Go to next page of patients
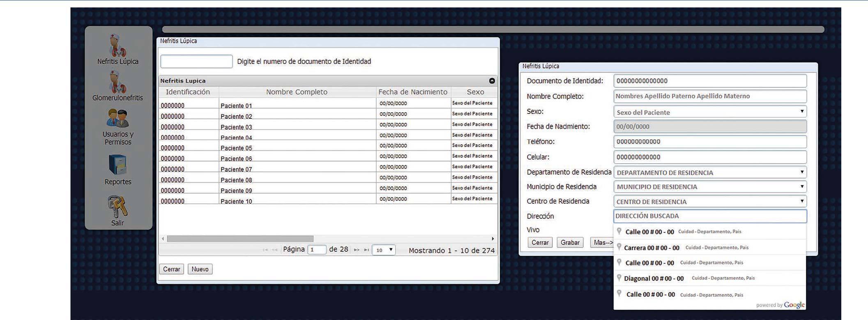Image resolution: width=868 pixels, height=320 pixels. (x=356, y=250)
